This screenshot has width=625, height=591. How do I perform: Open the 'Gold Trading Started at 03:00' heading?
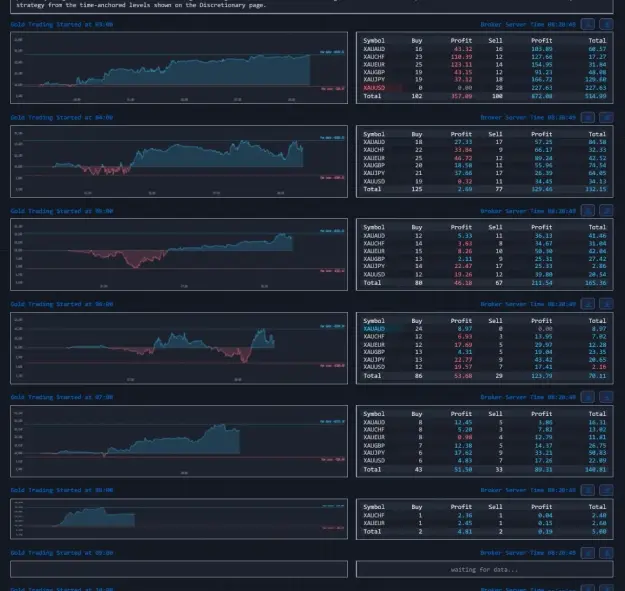pos(62,24)
